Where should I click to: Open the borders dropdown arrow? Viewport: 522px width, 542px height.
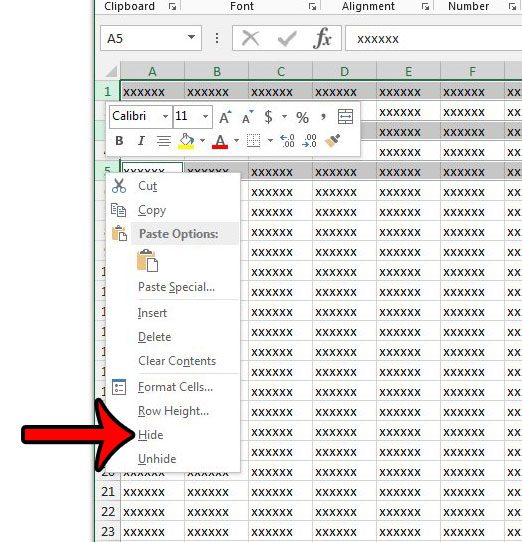270,141
